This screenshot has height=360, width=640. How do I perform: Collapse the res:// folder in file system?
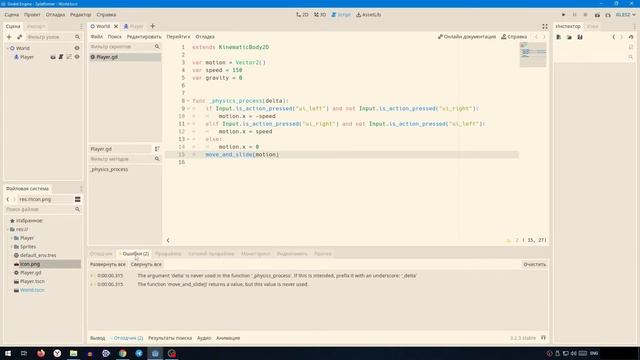pos(7,229)
